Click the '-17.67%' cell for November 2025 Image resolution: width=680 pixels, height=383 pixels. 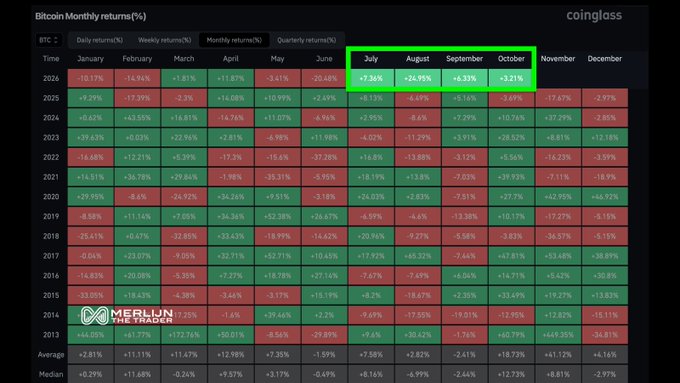coord(558,98)
